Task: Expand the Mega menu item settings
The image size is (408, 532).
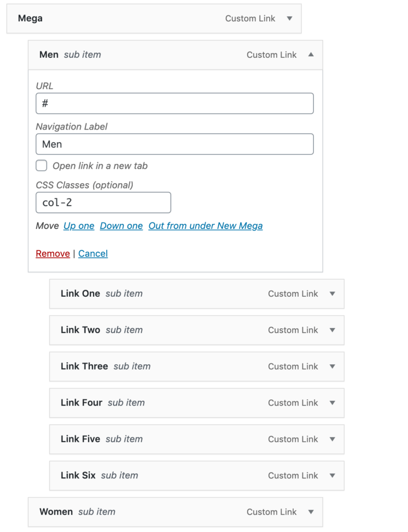Action: coord(289,18)
